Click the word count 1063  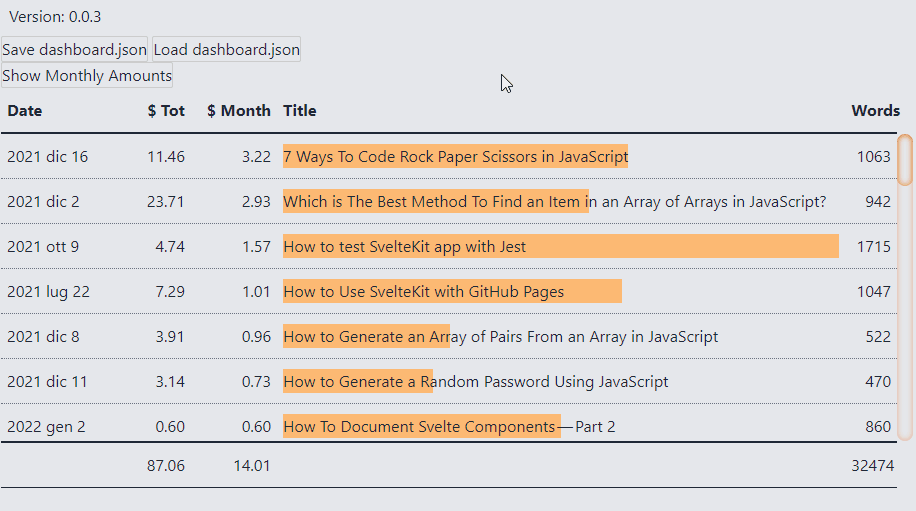point(873,157)
